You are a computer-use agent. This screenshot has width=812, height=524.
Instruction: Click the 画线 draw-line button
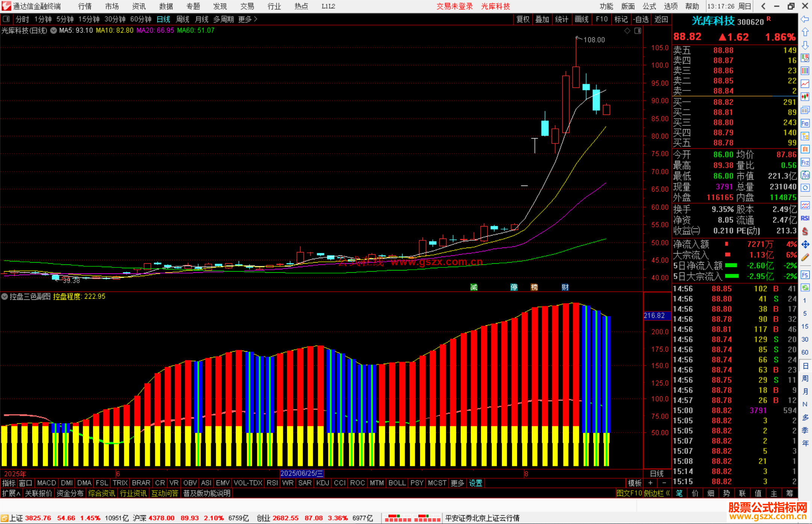click(582, 19)
